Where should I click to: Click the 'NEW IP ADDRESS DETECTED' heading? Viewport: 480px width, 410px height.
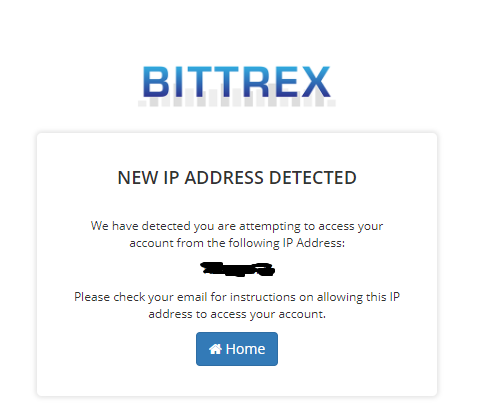tap(237, 177)
